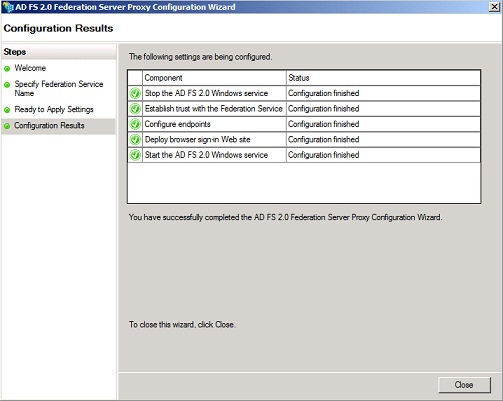Image resolution: width=503 pixels, height=401 pixels.
Task: Select the Configuration Results step in the sidebar
Action: click(58, 126)
